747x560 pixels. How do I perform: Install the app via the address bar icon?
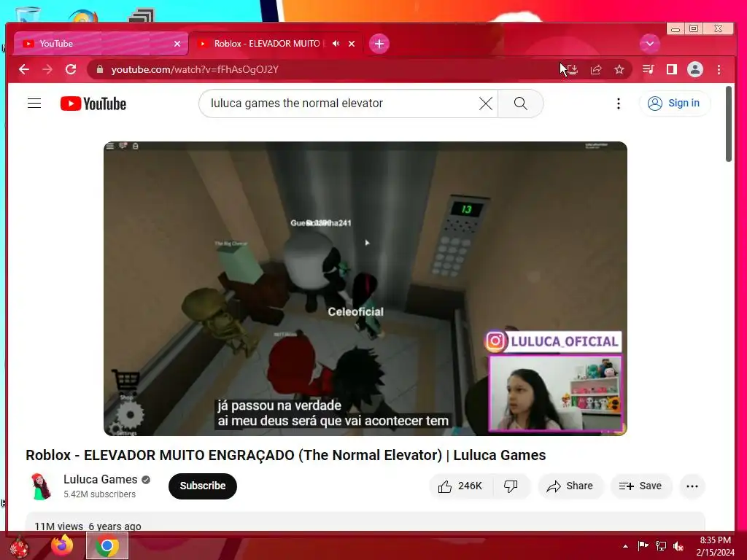pyautogui.click(x=573, y=69)
